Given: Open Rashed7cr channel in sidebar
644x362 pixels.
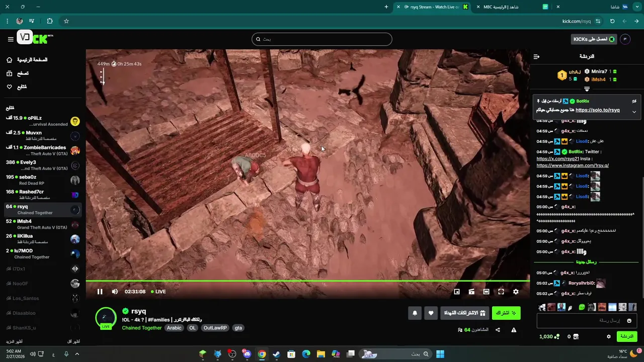Looking at the screenshot, I should pyautogui.click(x=43, y=195).
